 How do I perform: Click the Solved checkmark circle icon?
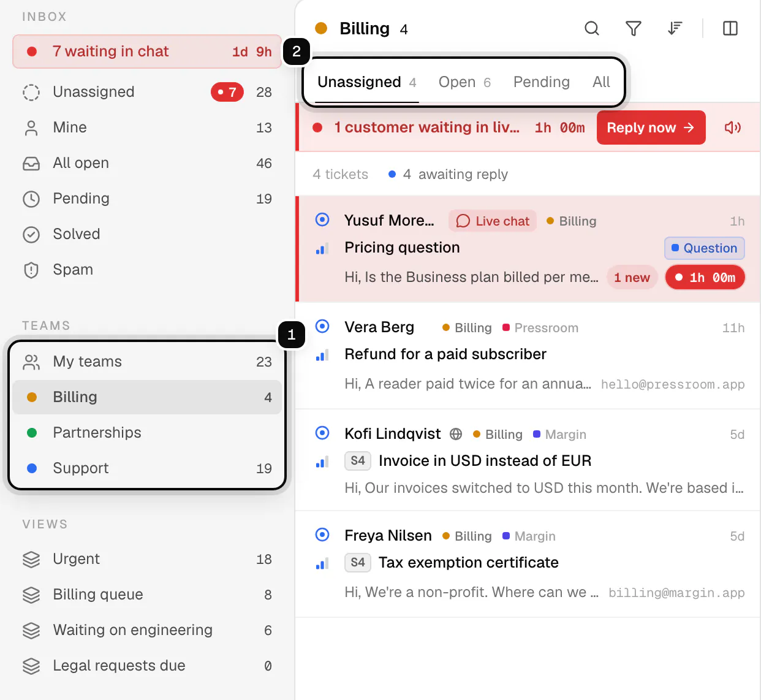[x=31, y=234]
